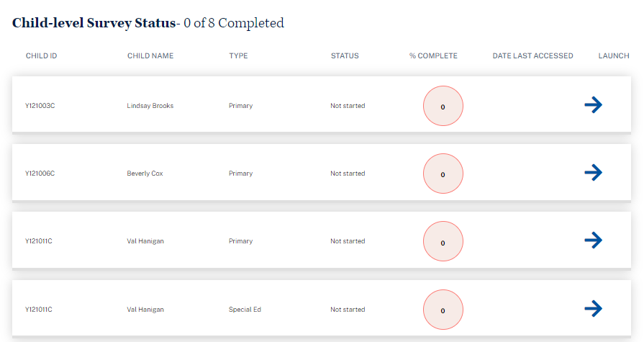Select child ID Y121006C
Image resolution: width=644 pixels, height=342 pixels.
pyautogui.click(x=40, y=174)
